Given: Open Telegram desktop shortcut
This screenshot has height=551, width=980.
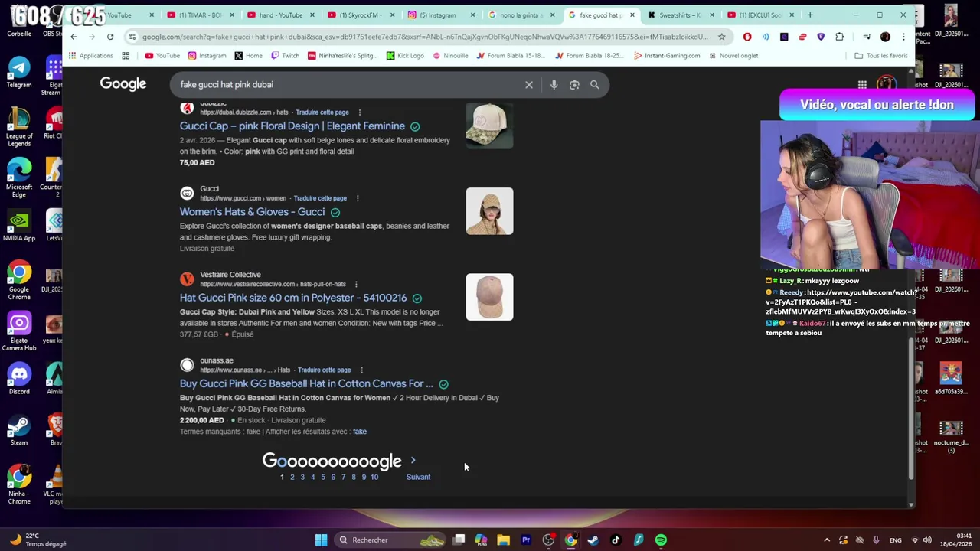Looking at the screenshot, I should [x=19, y=73].
